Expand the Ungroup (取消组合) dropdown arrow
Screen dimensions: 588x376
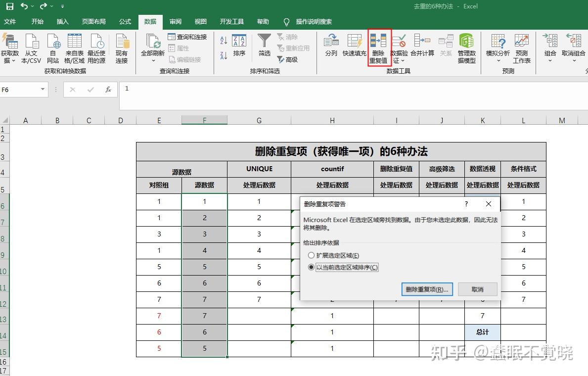click(574, 60)
